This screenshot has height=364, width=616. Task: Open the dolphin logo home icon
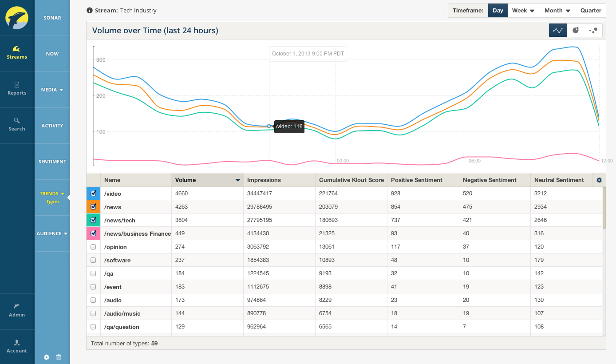(x=17, y=18)
